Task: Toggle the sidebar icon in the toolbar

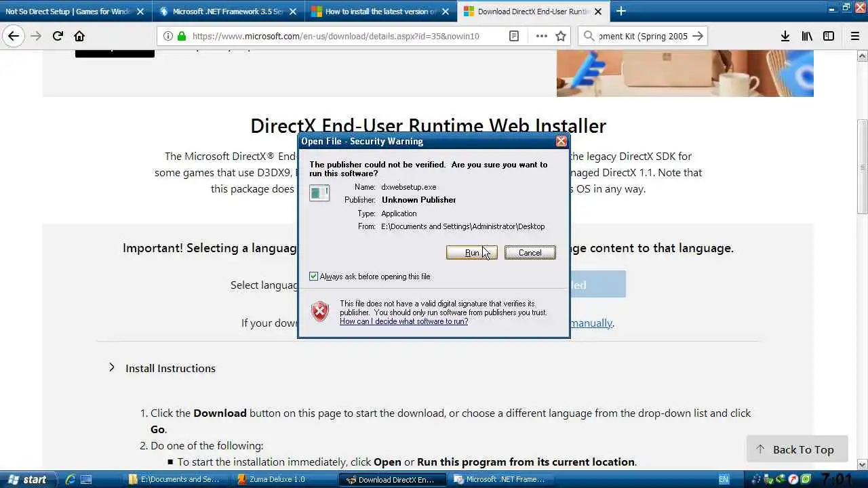Action: point(829,37)
